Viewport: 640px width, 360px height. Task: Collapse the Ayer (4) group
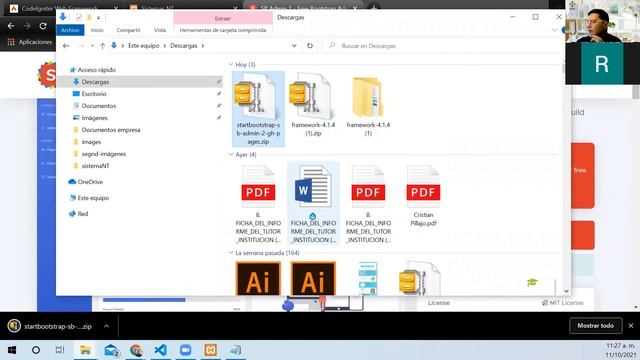point(231,155)
